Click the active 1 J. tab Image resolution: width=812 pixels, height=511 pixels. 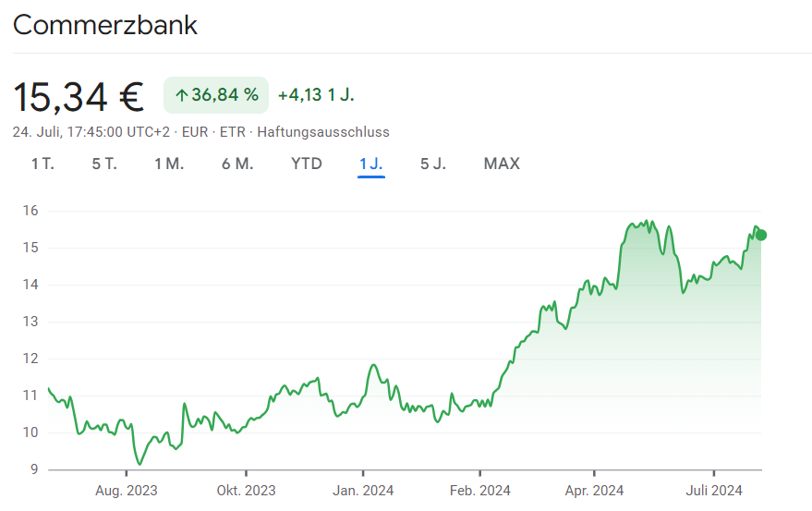(x=370, y=164)
